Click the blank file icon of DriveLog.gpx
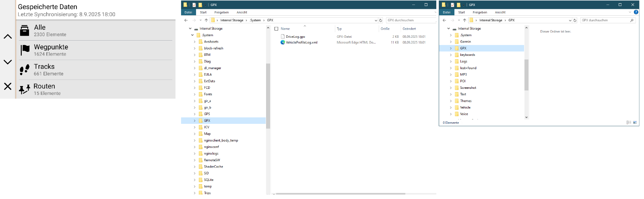Viewport: 644px width, 199px height. pos(283,37)
